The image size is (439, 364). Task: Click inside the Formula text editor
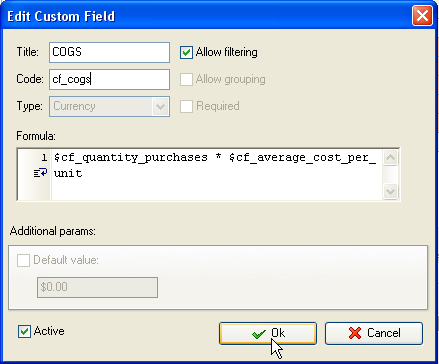217,174
